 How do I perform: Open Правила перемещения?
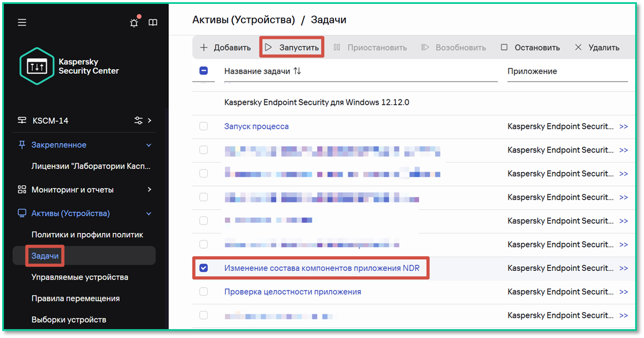pos(76,299)
